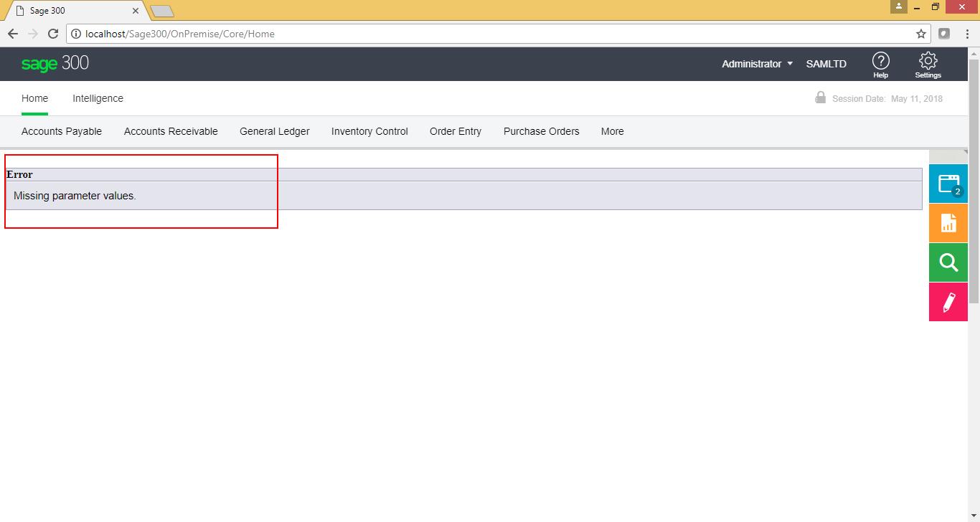Open a new browser tab
The image size is (980, 522).
[163, 11]
